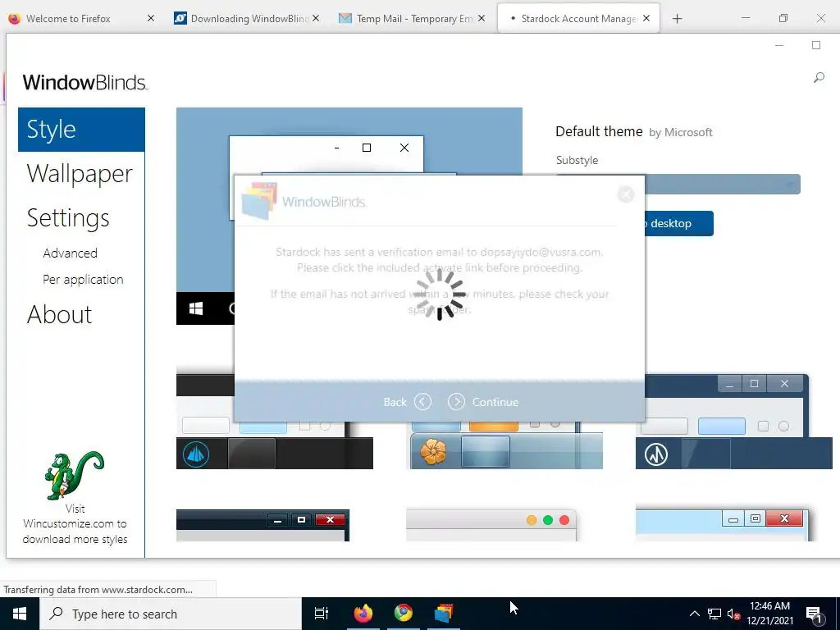Show hidden system tray icons

694,614
